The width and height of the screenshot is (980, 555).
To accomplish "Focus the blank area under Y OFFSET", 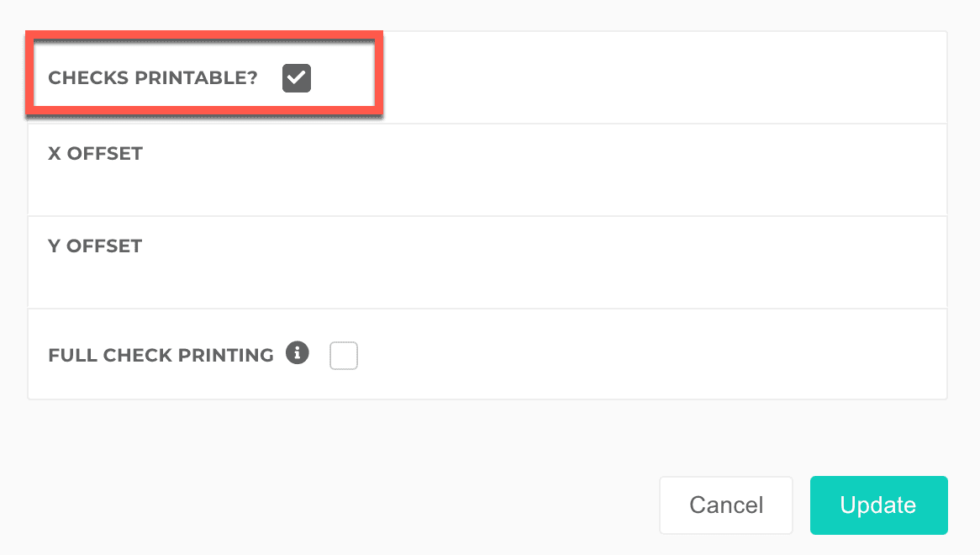I will click(x=487, y=282).
